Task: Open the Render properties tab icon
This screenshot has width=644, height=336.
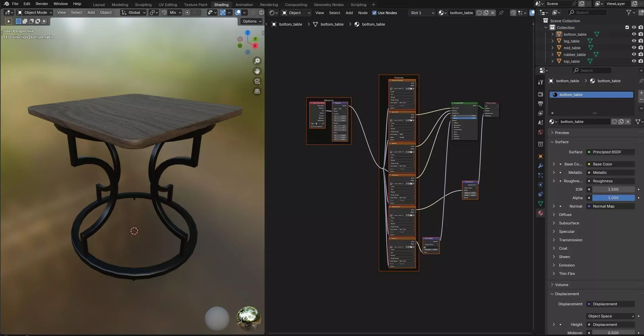Action: 541,94
